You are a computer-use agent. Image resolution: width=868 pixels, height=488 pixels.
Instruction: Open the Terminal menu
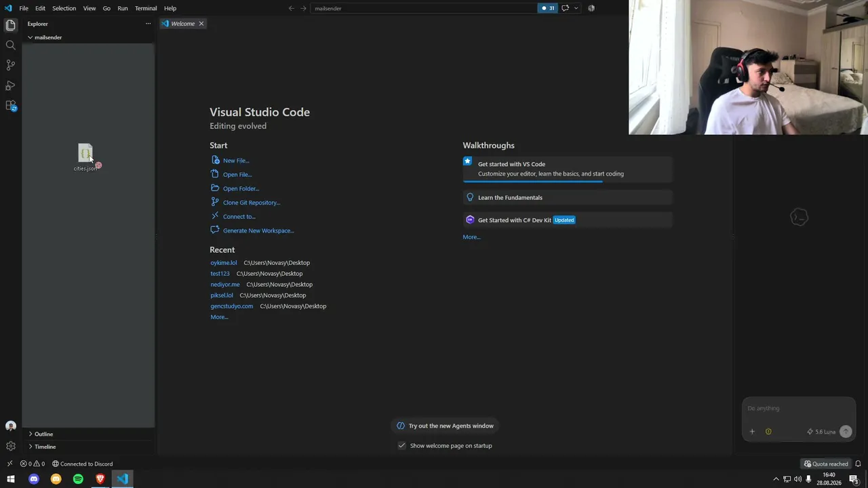(x=146, y=8)
